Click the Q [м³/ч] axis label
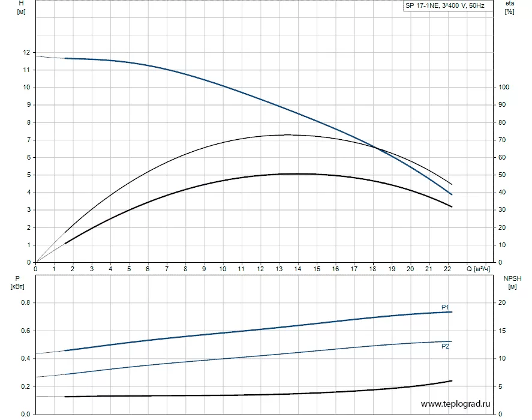The image size is (532, 420). point(479,269)
